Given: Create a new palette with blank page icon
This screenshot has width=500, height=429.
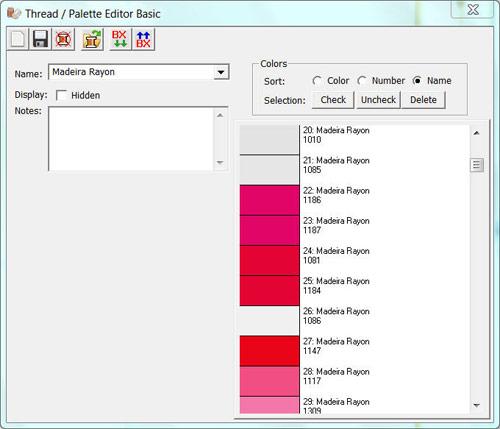Looking at the screenshot, I should pyautogui.click(x=18, y=39).
